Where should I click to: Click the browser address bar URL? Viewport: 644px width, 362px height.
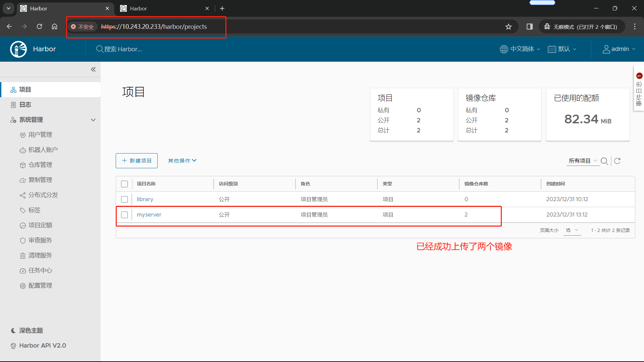pyautogui.click(x=154, y=26)
